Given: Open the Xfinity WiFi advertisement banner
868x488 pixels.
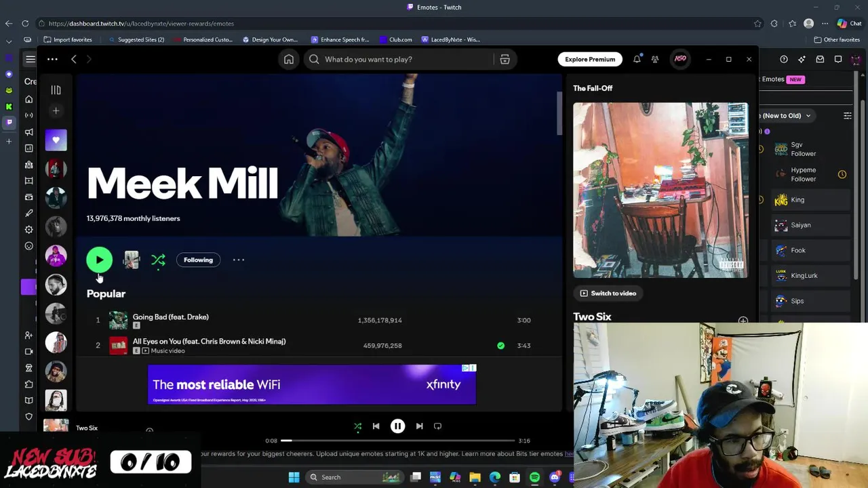Looking at the screenshot, I should click(312, 384).
